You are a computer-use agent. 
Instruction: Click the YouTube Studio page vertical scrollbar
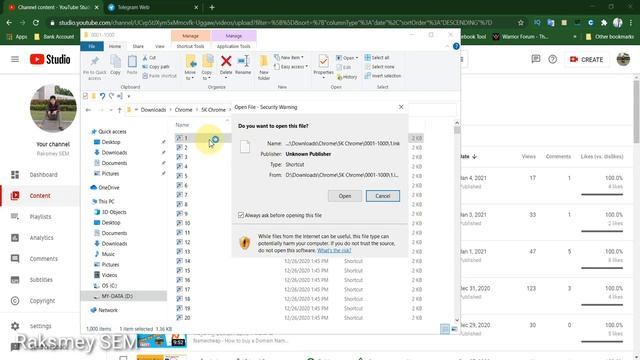tap(636, 112)
